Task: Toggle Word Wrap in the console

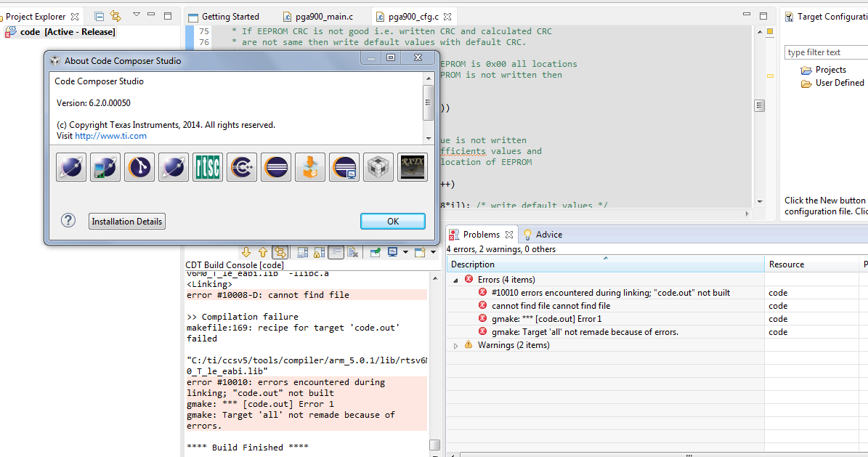Action: (x=336, y=253)
